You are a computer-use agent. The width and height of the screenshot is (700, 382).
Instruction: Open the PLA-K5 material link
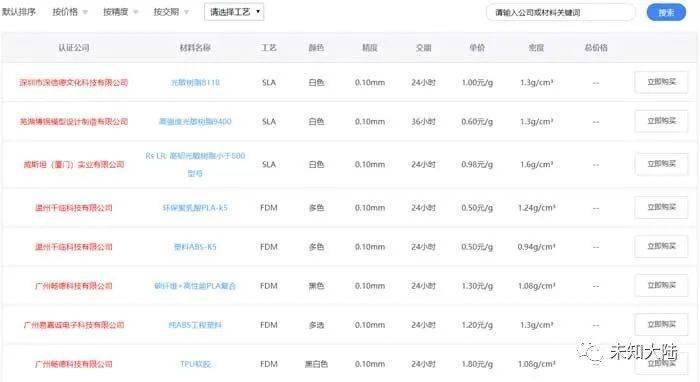coord(195,208)
